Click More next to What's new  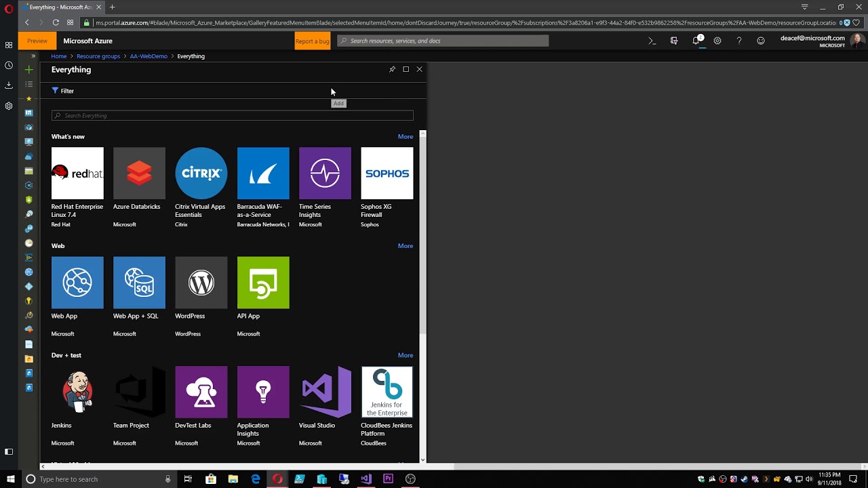click(406, 137)
